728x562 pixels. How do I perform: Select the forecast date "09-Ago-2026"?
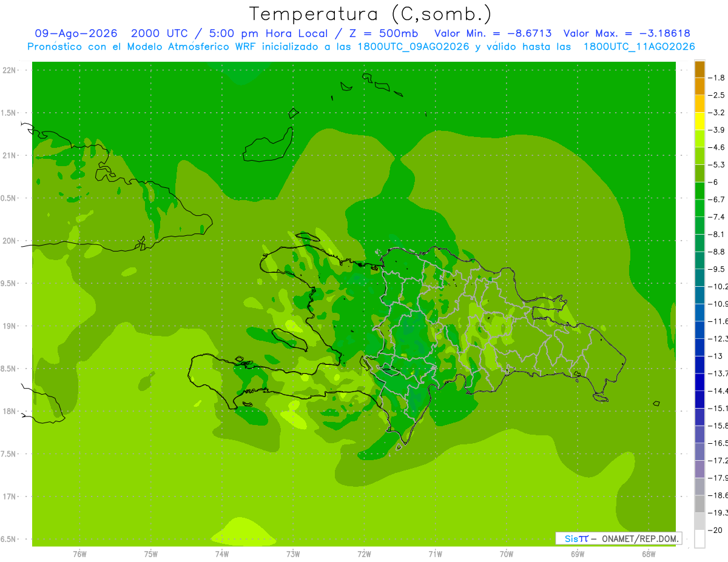(x=76, y=33)
